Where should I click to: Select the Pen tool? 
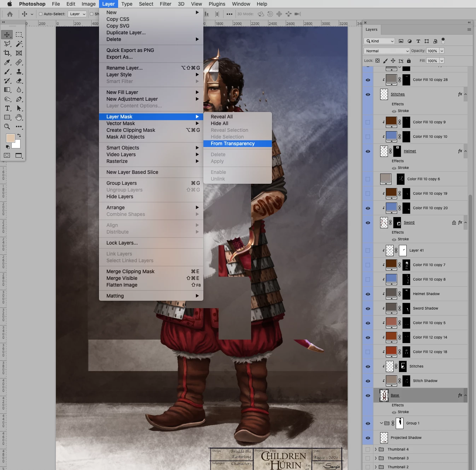point(19,99)
